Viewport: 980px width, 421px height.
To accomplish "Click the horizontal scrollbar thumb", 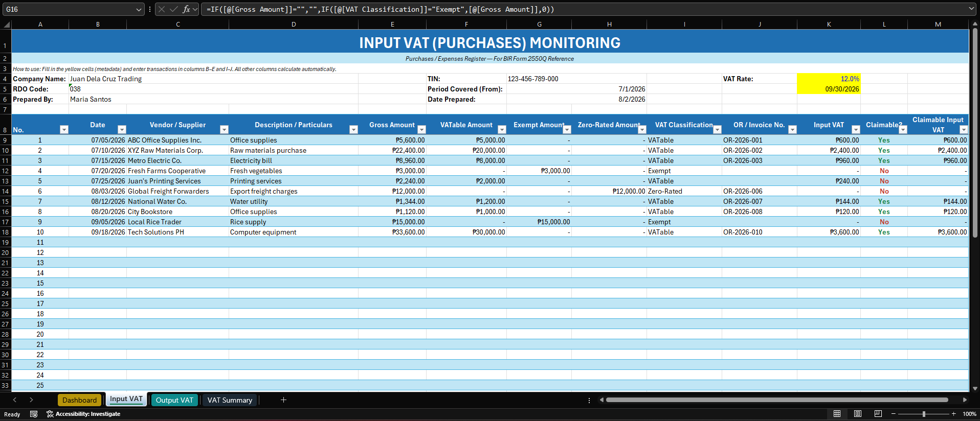I will [x=777, y=400].
